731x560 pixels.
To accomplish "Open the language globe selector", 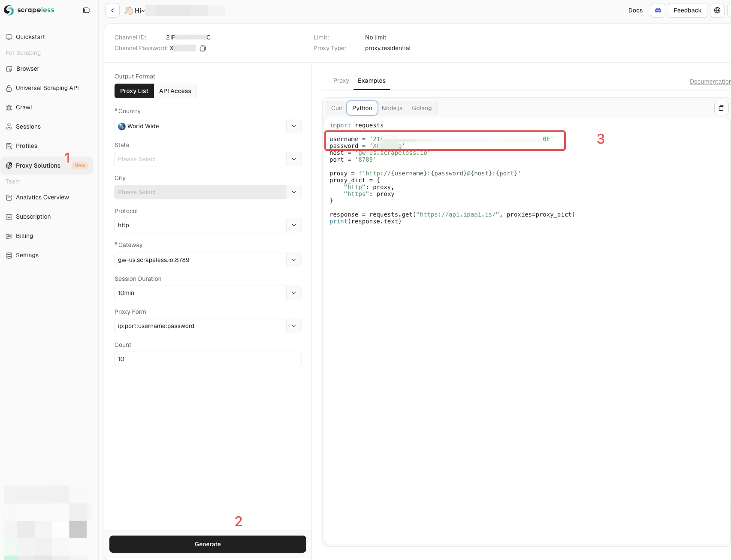I will 717,10.
